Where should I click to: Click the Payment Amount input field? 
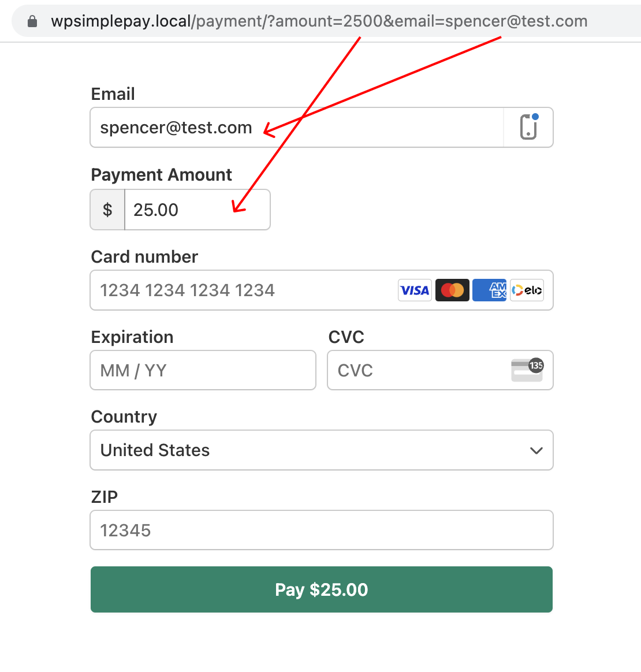[196, 210]
